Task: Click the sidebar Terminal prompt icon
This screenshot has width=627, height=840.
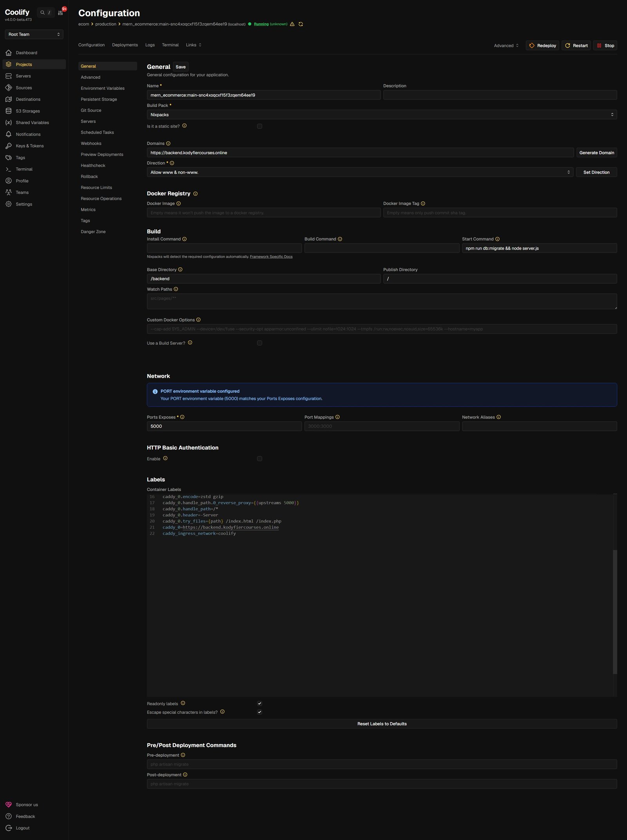Action: (x=9, y=169)
